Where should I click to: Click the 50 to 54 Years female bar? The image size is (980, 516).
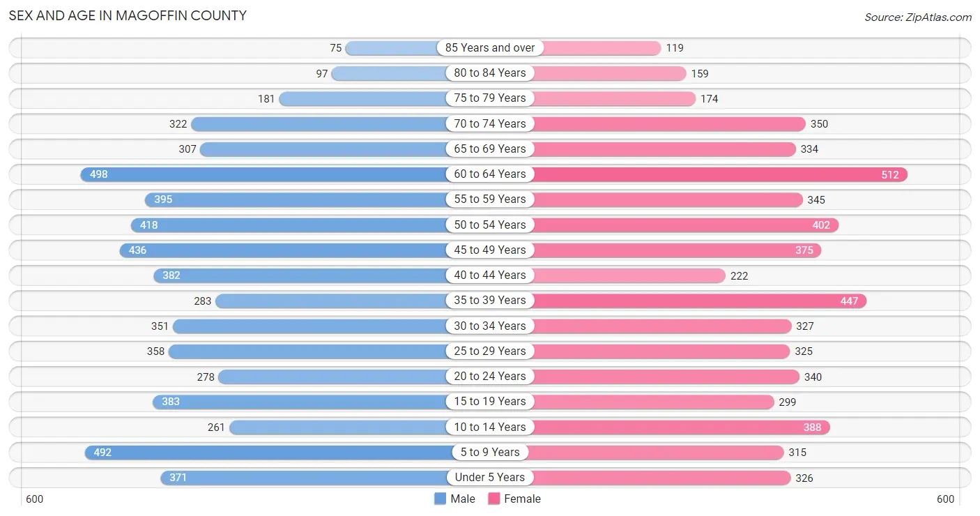click(684, 225)
